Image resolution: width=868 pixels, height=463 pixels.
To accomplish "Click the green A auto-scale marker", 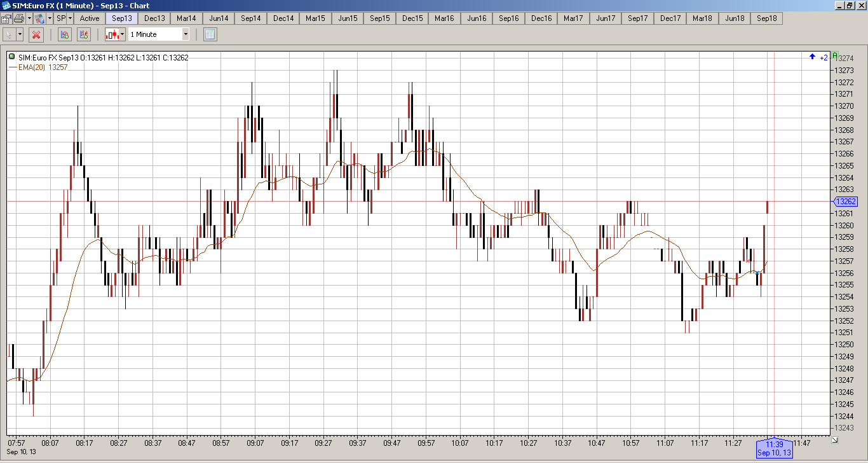I will [835, 55].
